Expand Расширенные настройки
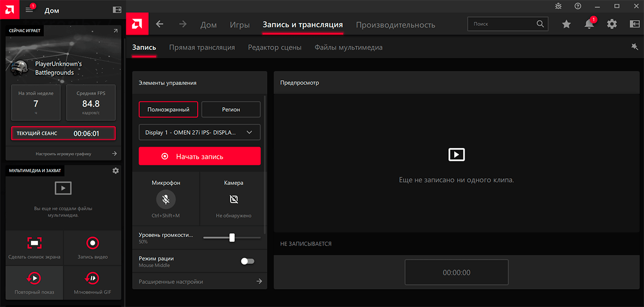644x307 pixels. coord(200,281)
